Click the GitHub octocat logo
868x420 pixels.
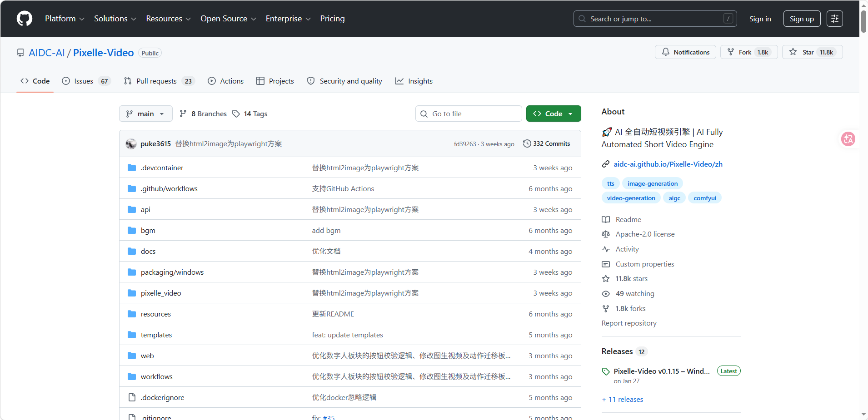pos(25,19)
